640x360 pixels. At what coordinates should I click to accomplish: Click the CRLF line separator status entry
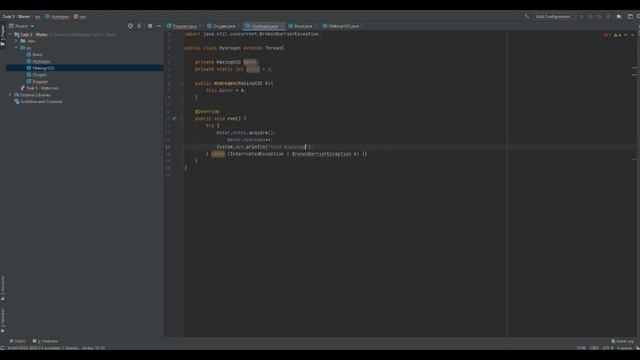(x=594, y=348)
